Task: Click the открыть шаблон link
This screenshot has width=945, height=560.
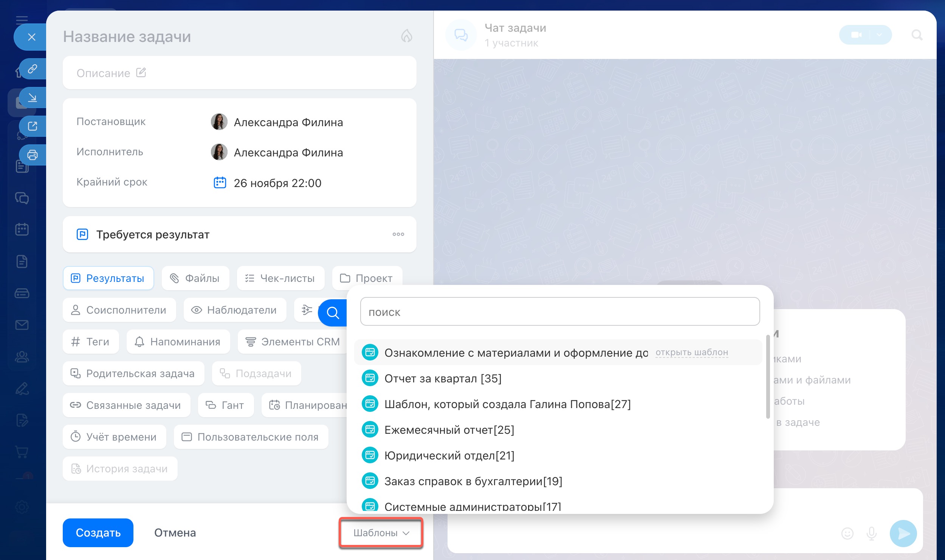Action: tap(691, 353)
